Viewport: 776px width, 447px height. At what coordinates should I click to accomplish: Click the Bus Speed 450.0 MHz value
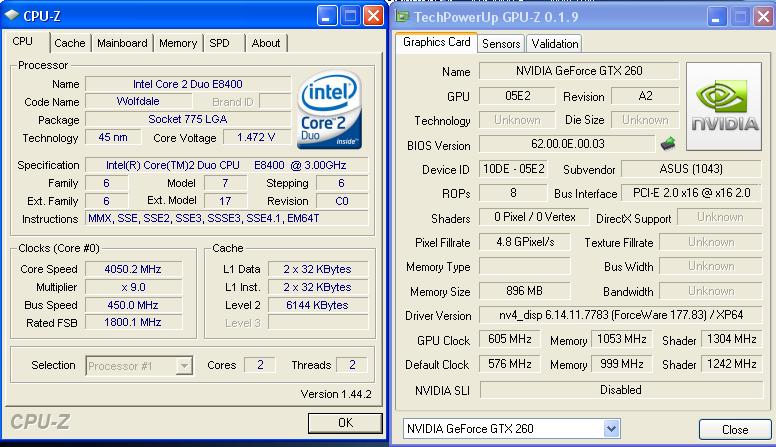(133, 305)
